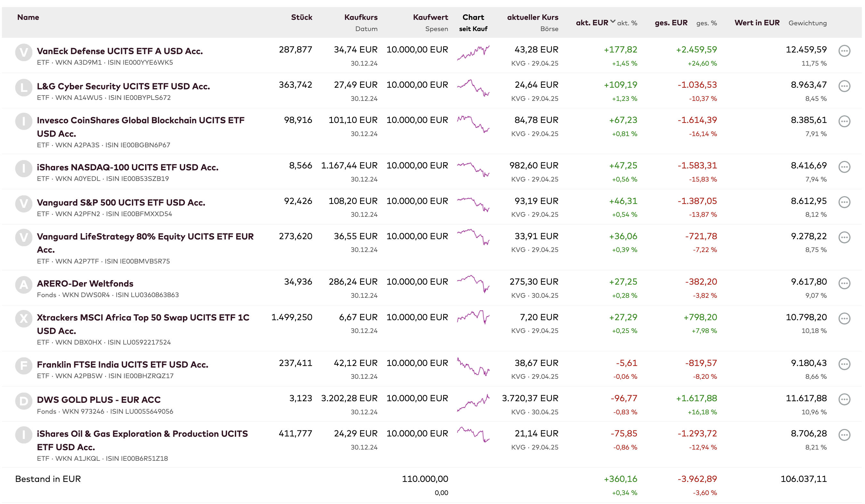Open three-dot menu for L&G Cyber Security
The width and height of the screenshot is (865, 504).
click(844, 86)
